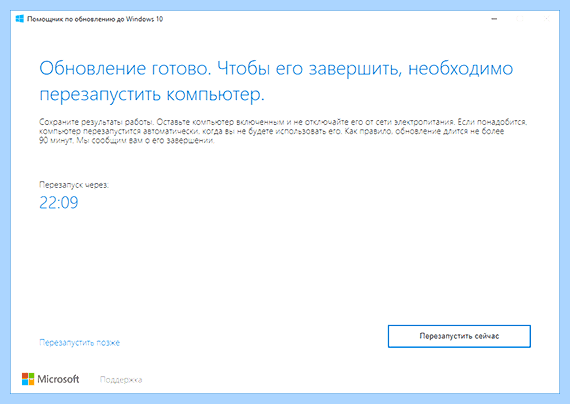Click the paragraph starting Сохраните результаты работы

coord(283,131)
